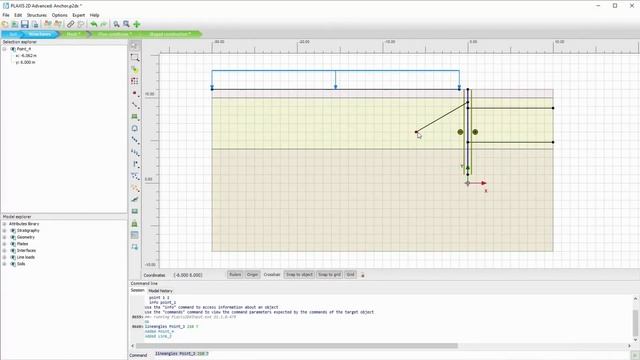Toggle the Origin option
Image resolution: width=640 pixels, height=360 pixels.
(x=252, y=275)
